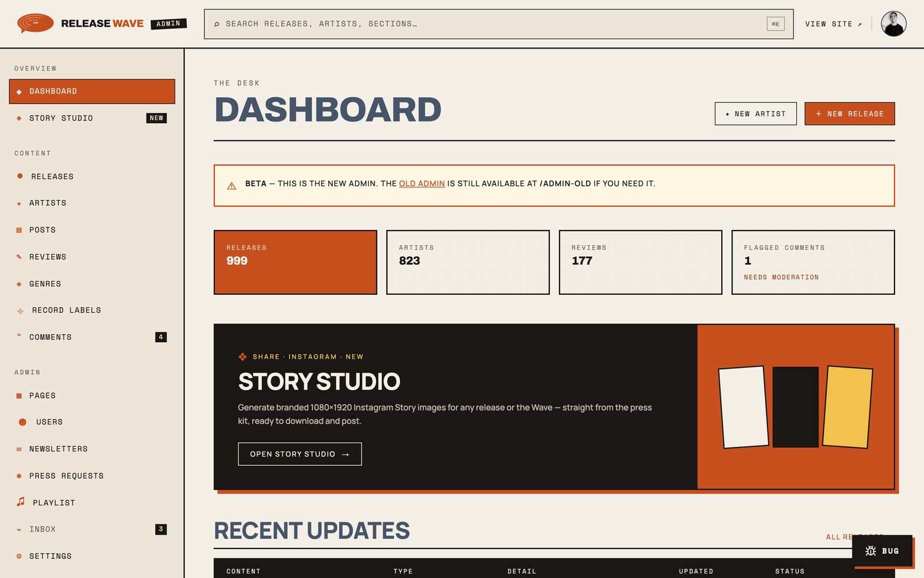Click Needs Moderation text

[x=781, y=277]
